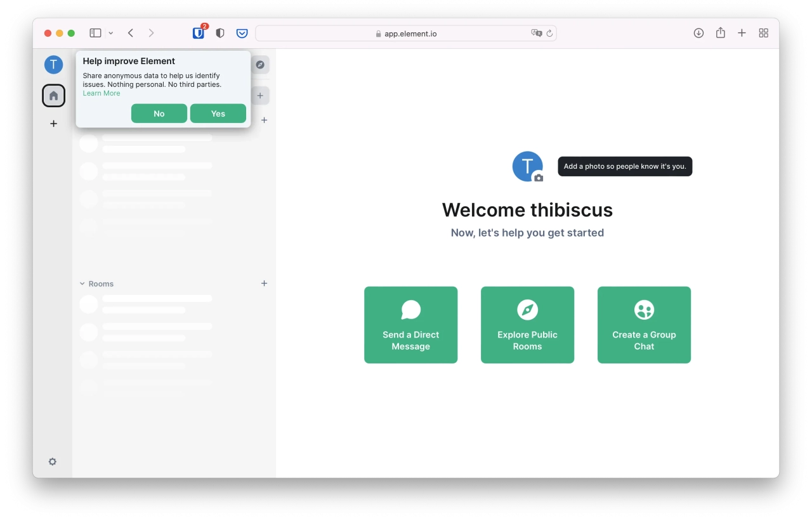Screen dimensions: 812x517
Task: Toggle the Safari sidebar panel
Action: pos(95,33)
